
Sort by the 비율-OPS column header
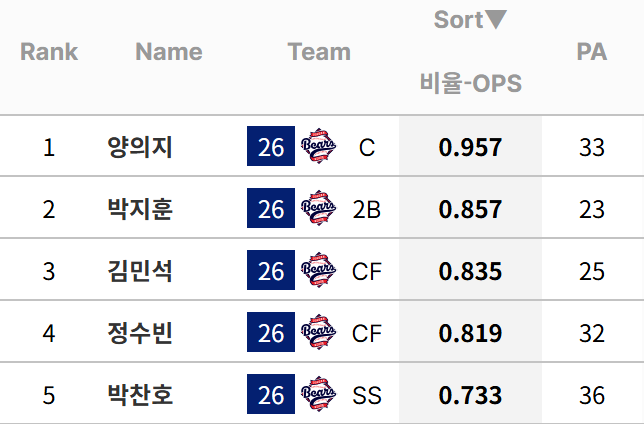471,83
